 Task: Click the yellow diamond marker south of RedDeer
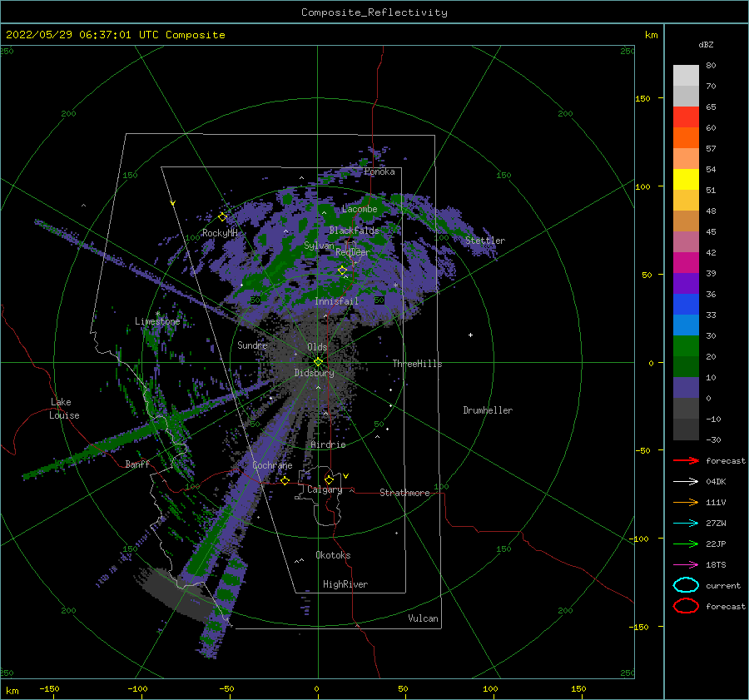click(342, 271)
